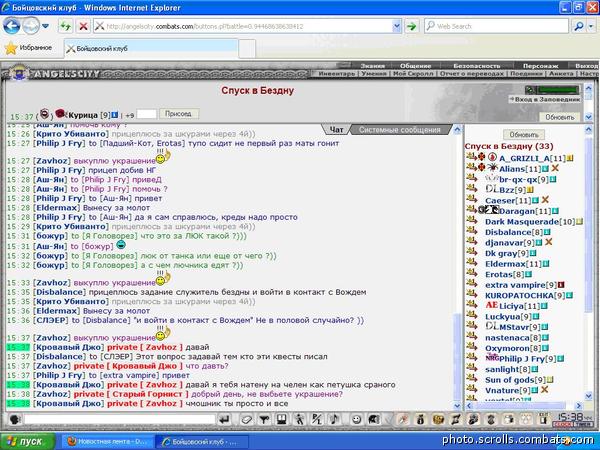Click the music note sound icon
Screen dimensions: 600x450
334,420
